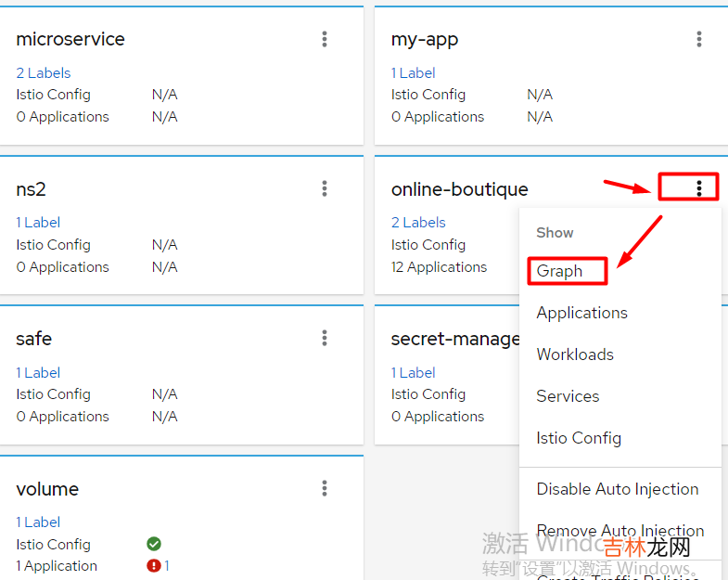The image size is (728, 580).
Task: Open kebab menu on safe card
Action: tap(325, 339)
